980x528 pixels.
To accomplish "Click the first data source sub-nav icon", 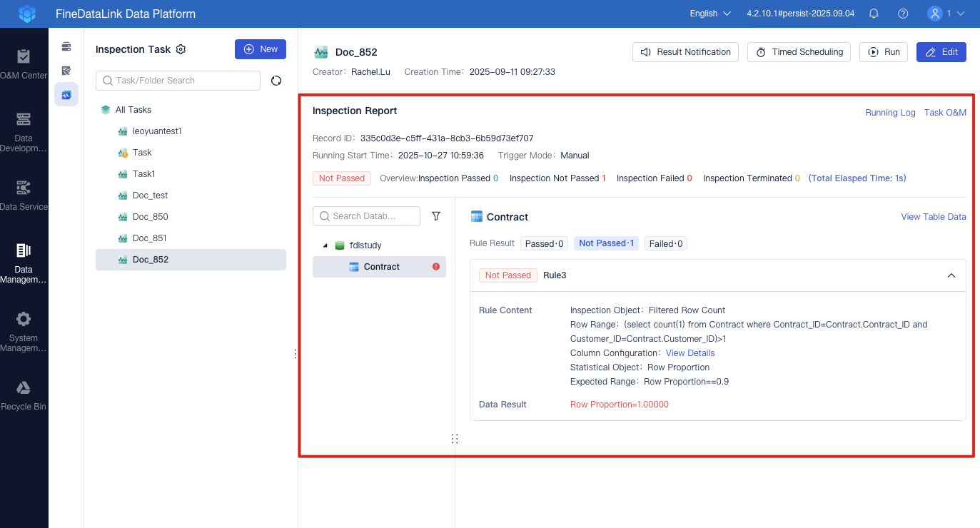I will [66, 46].
